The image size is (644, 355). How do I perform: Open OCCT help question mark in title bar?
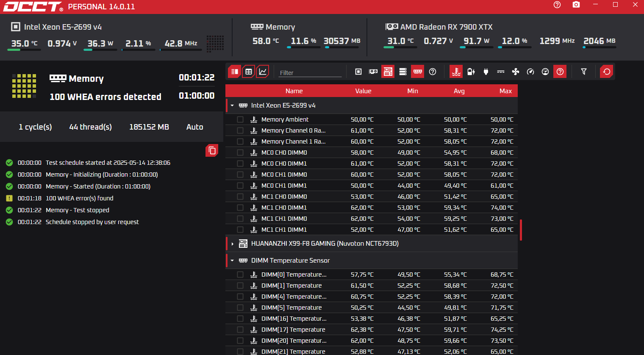tap(557, 5)
